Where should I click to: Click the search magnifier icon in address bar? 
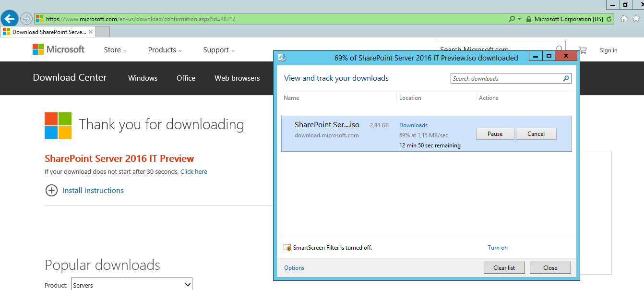pyautogui.click(x=512, y=19)
